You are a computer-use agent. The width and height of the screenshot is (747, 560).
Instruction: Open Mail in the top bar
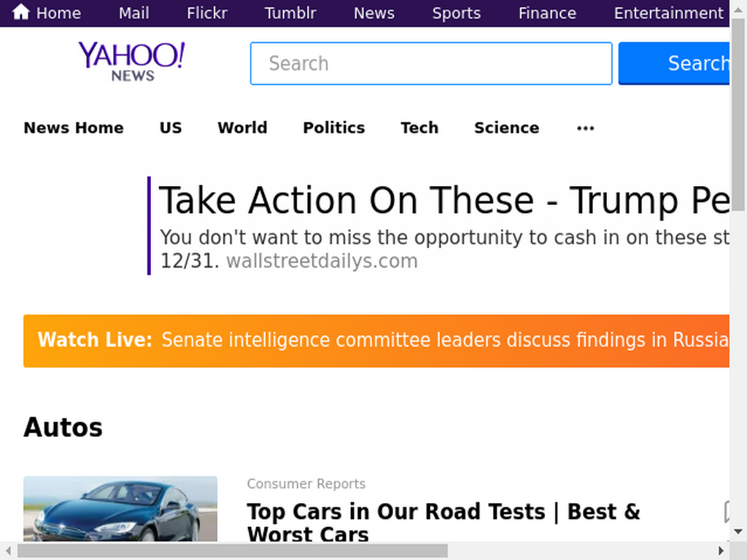pos(134,13)
